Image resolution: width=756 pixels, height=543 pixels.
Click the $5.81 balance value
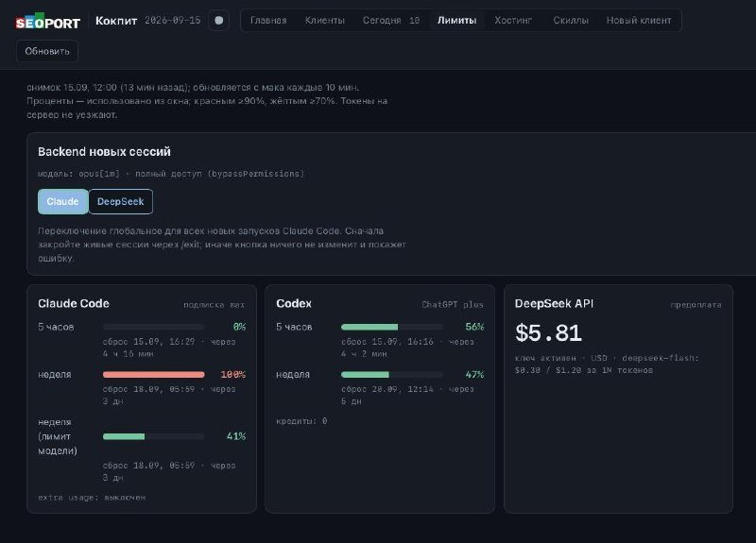click(x=549, y=333)
